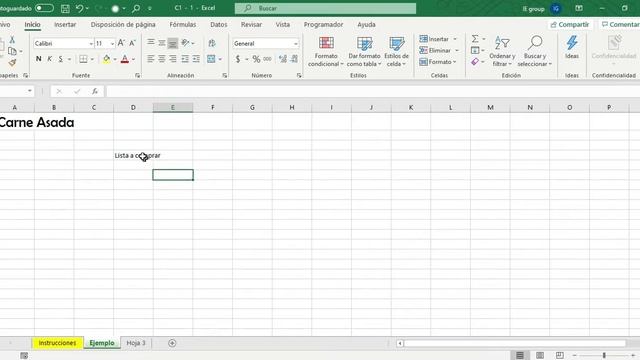
Task: Open Buscar y seleccionar menu
Action: pos(535,51)
